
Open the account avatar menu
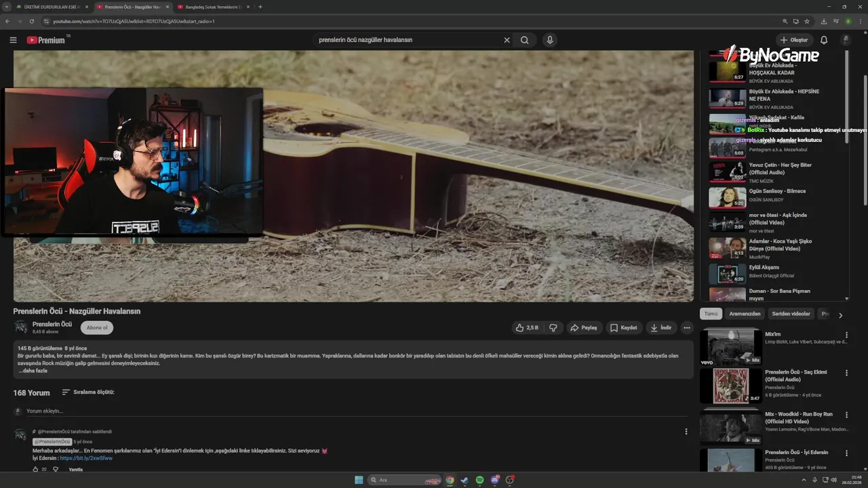point(846,40)
